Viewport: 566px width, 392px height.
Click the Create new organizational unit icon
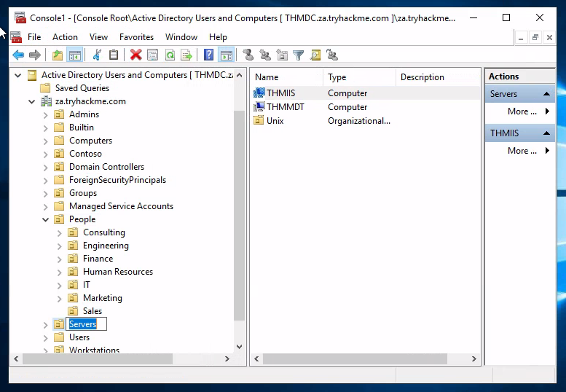coord(282,55)
